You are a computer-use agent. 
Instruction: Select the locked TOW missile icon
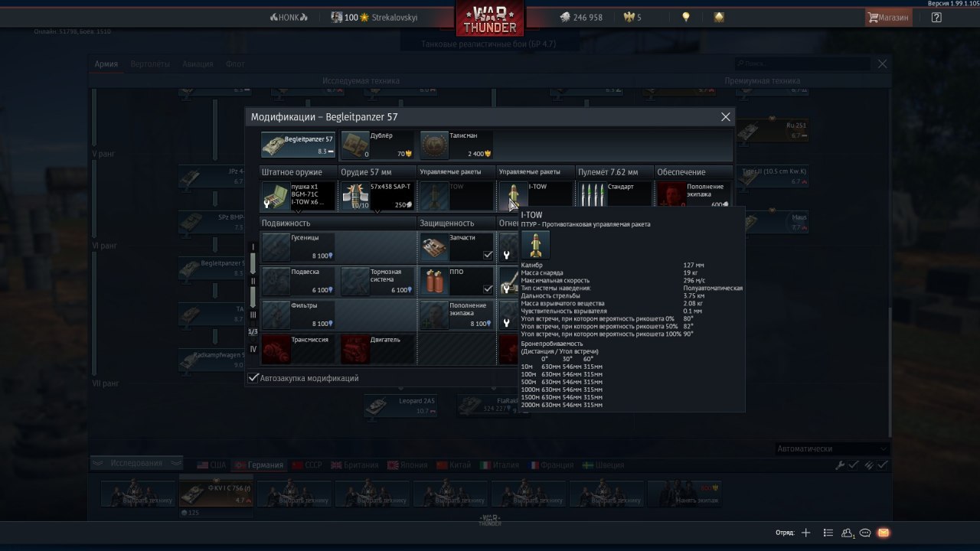[x=434, y=196]
